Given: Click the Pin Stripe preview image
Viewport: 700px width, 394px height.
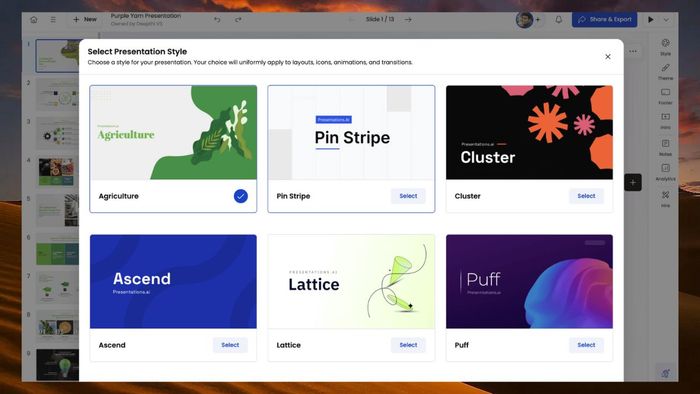Looking at the screenshot, I should [x=351, y=133].
